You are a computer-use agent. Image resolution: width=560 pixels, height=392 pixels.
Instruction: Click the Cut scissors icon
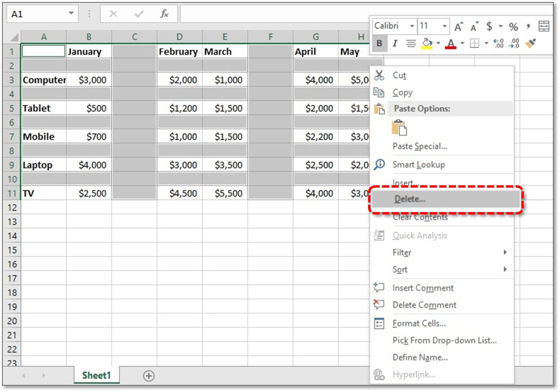[x=379, y=75]
